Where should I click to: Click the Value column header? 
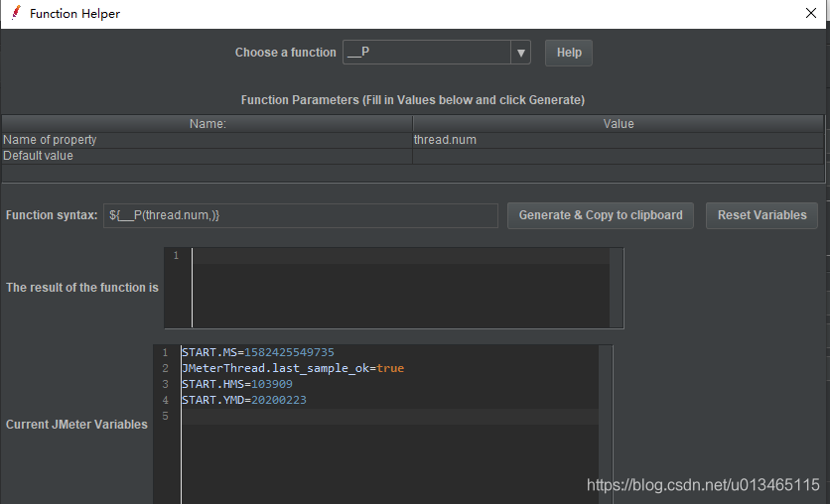click(x=618, y=124)
